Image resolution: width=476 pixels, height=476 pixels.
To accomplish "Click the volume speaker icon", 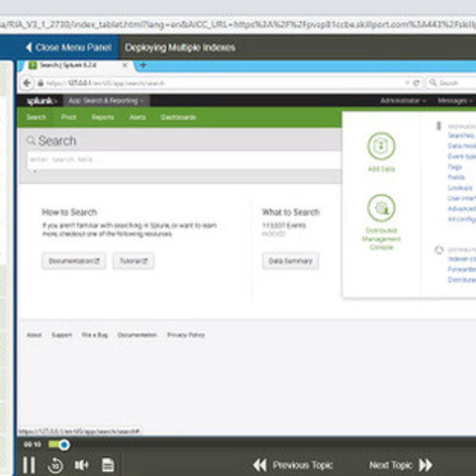I will tap(82, 465).
